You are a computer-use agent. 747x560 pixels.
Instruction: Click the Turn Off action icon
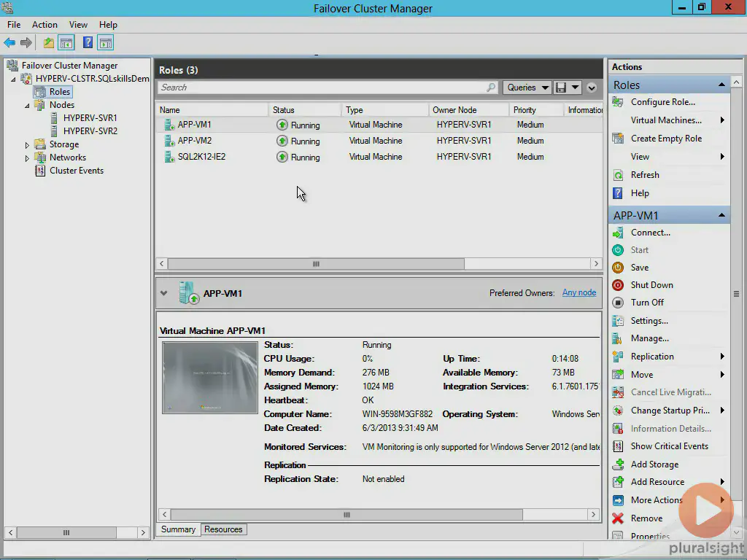point(618,303)
